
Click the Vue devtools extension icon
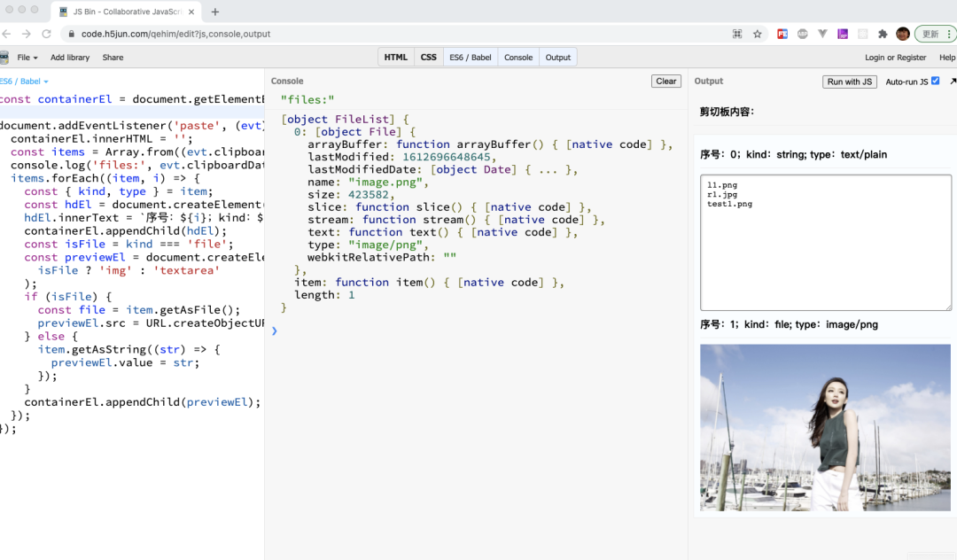point(822,34)
